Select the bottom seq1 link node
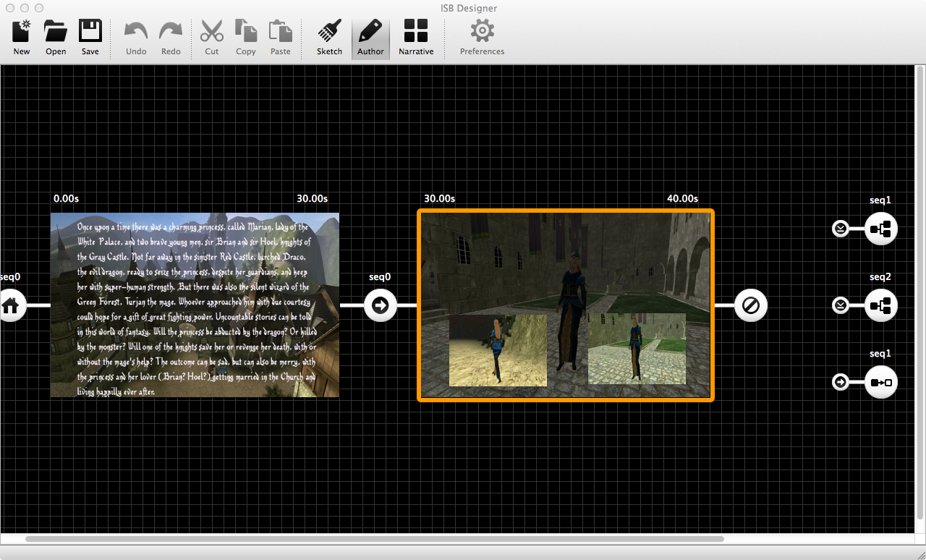 pyautogui.click(x=881, y=382)
